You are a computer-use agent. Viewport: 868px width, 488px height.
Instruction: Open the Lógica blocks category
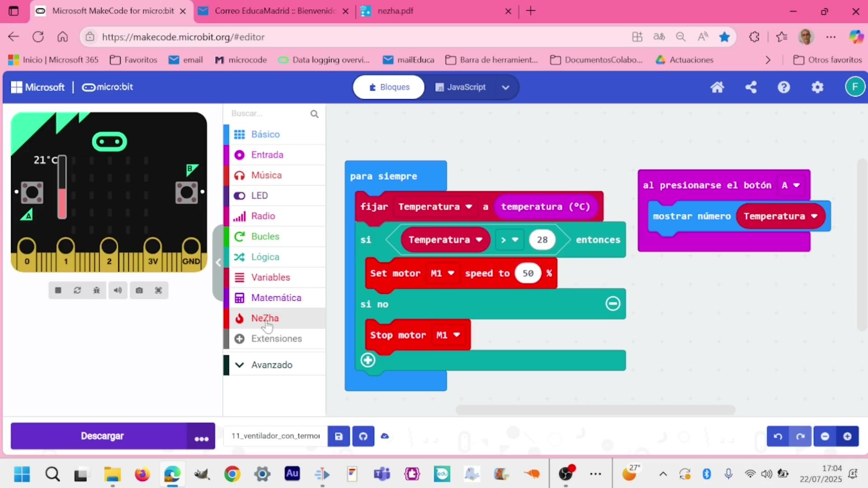(x=265, y=257)
